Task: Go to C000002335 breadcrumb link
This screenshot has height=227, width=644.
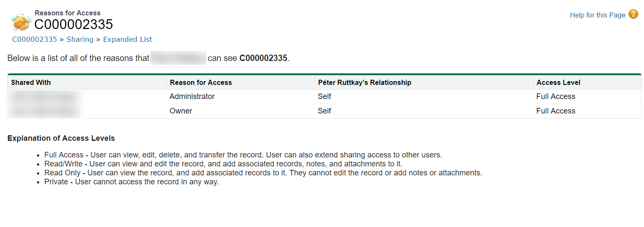Action: (34, 40)
